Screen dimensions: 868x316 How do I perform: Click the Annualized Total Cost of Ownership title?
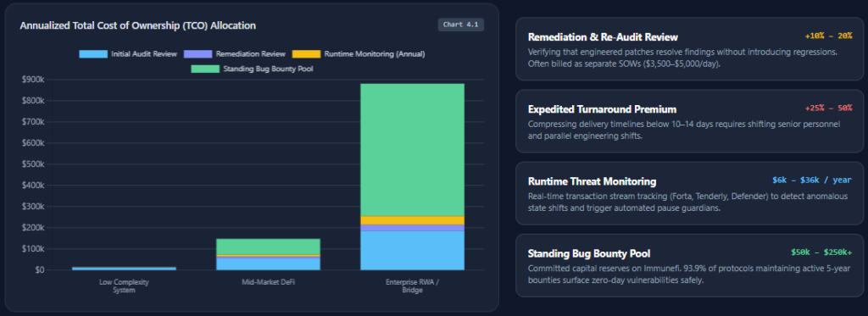[138, 25]
